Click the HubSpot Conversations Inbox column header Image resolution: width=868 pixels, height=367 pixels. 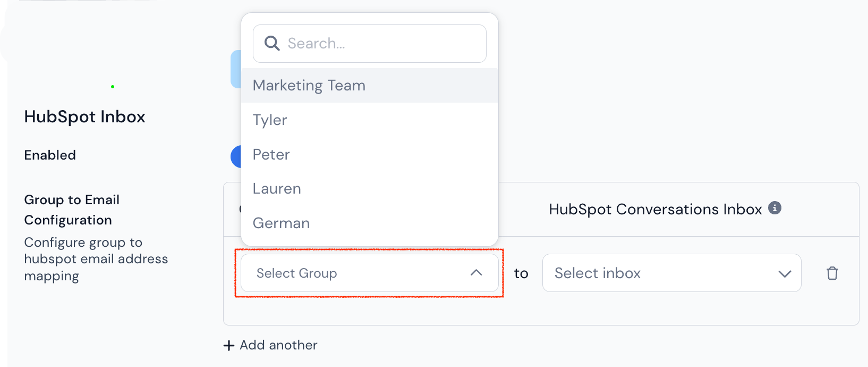pyautogui.click(x=656, y=209)
